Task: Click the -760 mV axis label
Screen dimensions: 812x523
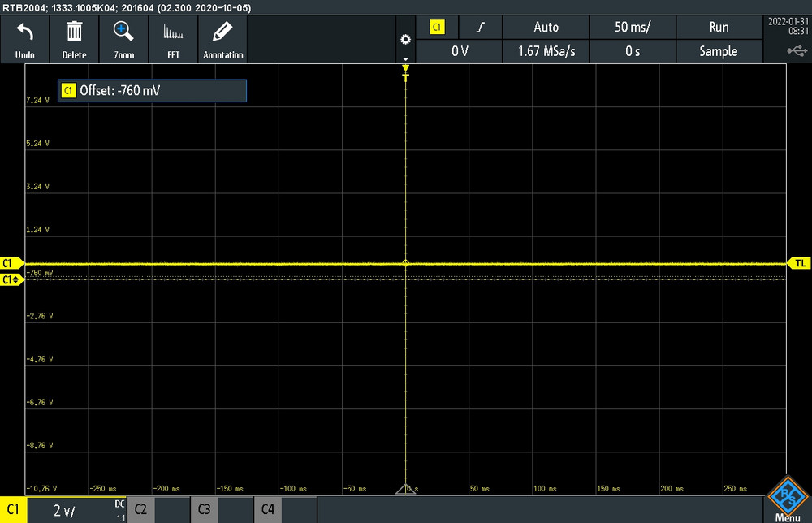Action: coord(39,272)
